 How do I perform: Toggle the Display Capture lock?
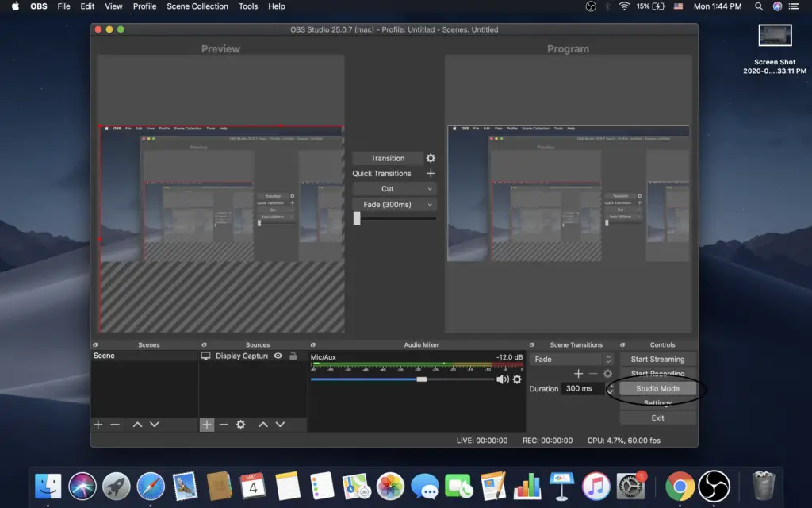click(x=293, y=356)
